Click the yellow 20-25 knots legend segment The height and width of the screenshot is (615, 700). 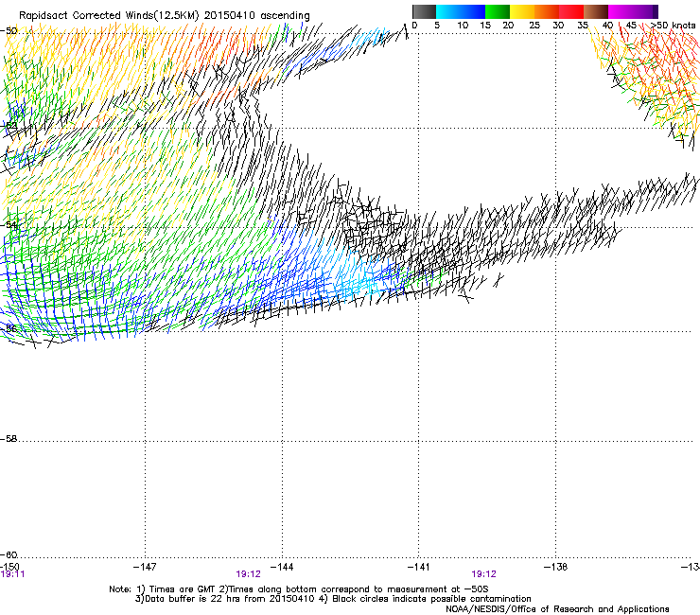tap(522, 11)
